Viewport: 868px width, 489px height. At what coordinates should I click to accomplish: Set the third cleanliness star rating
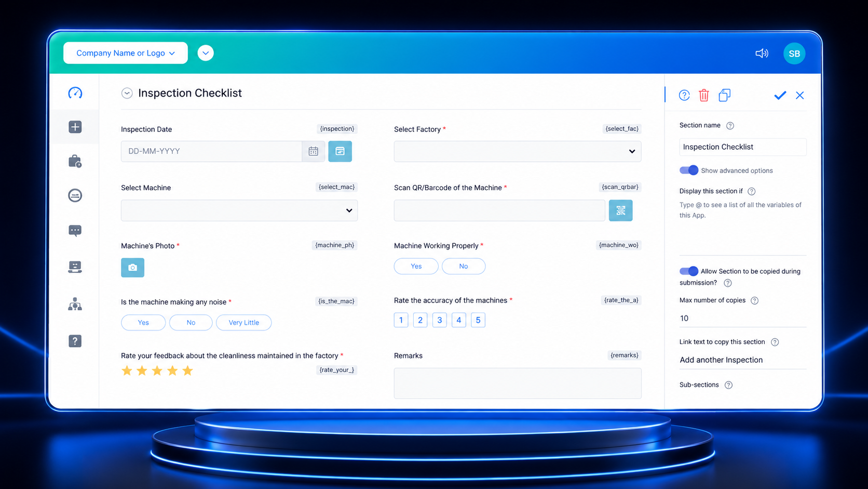157,371
